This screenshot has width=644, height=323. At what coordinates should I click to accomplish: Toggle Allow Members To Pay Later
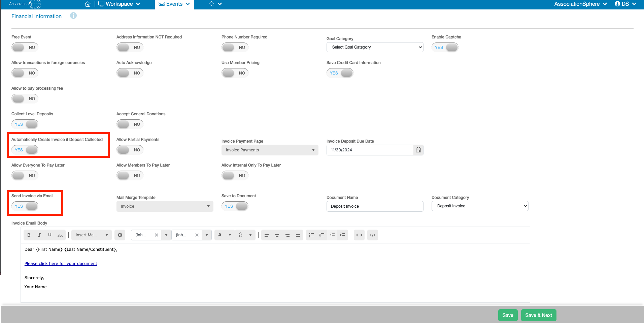pyautogui.click(x=130, y=176)
